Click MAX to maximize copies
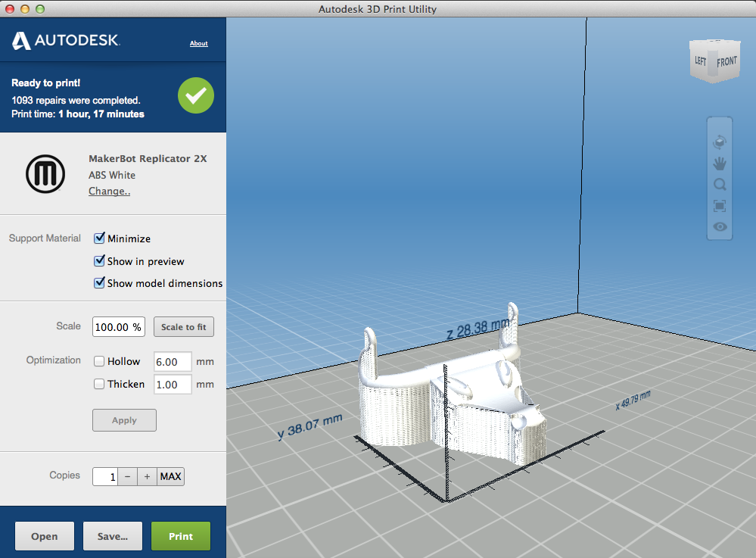Viewport: 756px width, 558px height. [x=170, y=476]
